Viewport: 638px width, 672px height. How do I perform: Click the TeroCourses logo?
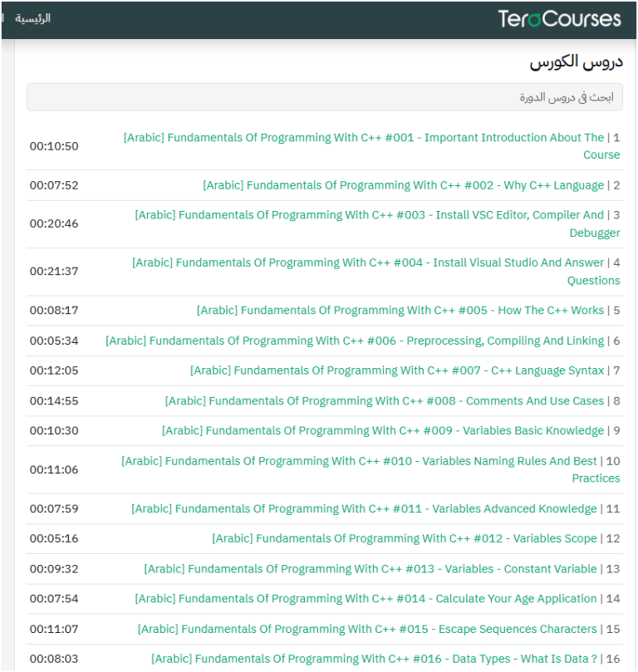pyautogui.click(x=559, y=18)
